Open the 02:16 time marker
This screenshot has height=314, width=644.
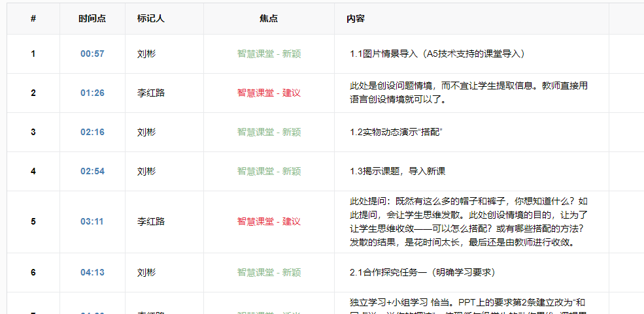[x=92, y=133]
